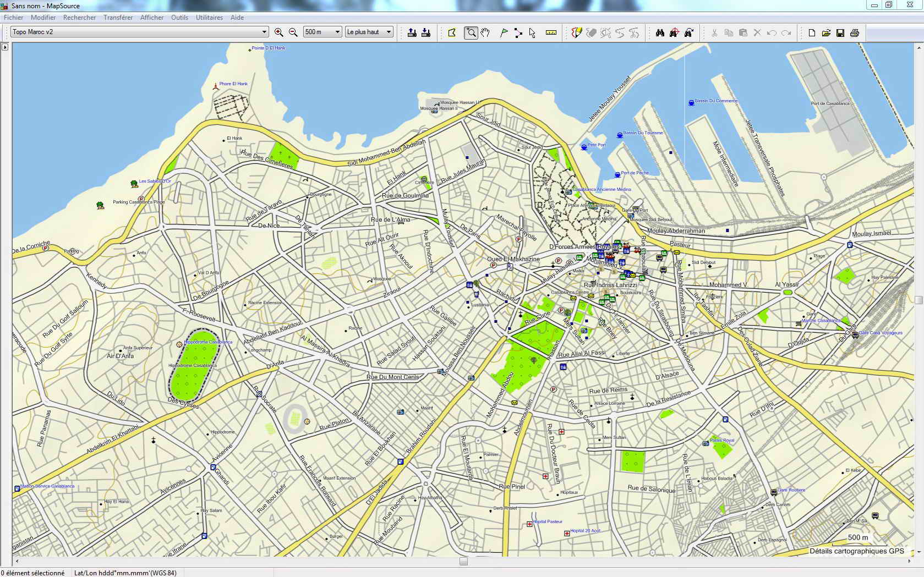Click the 'Casablanca Ancienne Medina' map label

602,189
